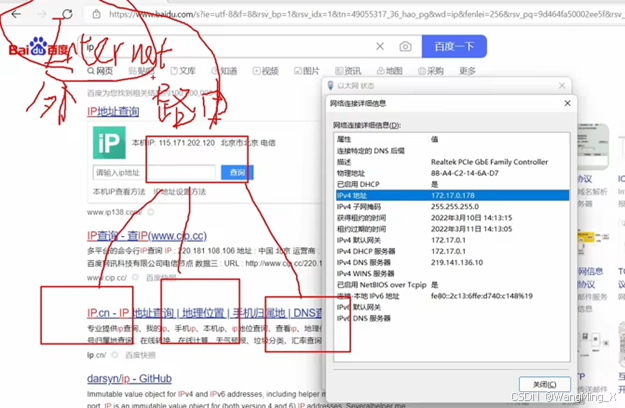Click the 值 column header
Viewport: 625px width, 408px height.
(434, 139)
